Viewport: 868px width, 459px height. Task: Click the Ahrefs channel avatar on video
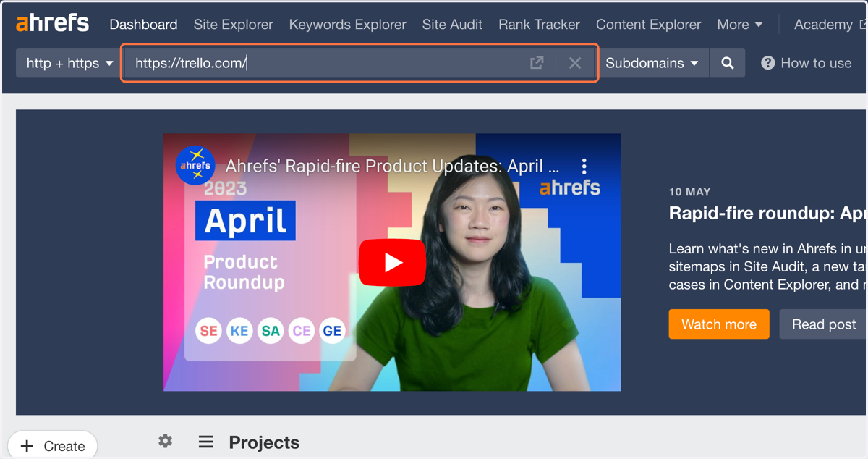click(195, 166)
